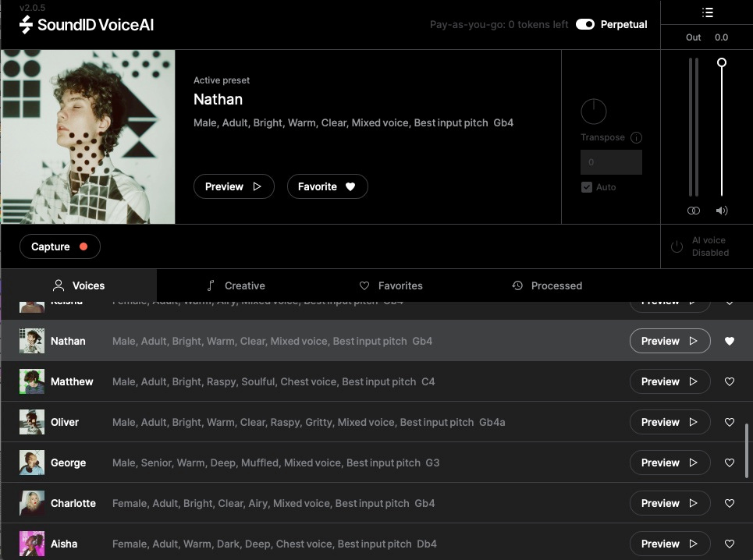Favorite the Aisha voice heart
Screen dimensions: 753x560
(730, 544)
